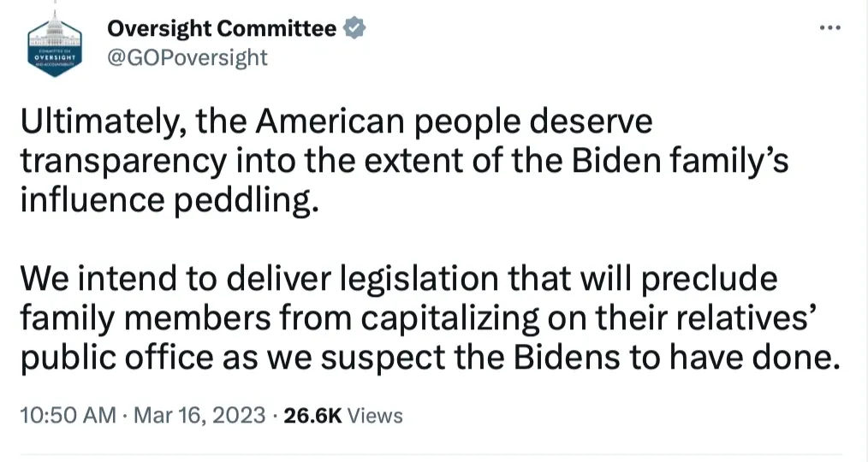The image size is (868, 462).
Task: Click the OVERSIGHT label inside the hexagon logo
Action: coord(55,57)
